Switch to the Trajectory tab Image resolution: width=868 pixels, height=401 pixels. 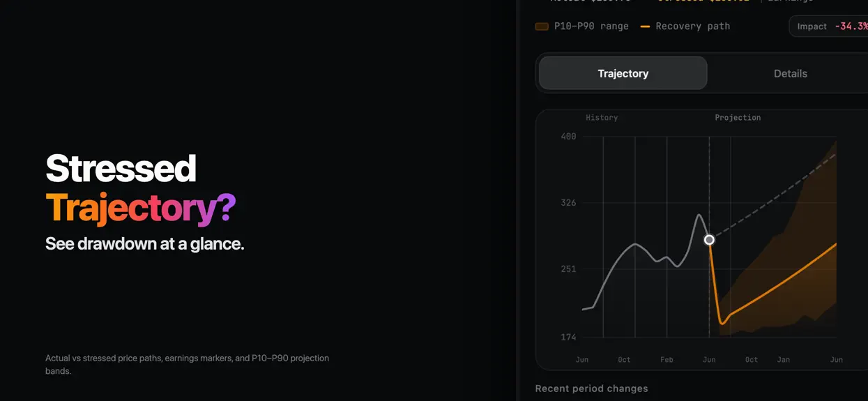623,73
